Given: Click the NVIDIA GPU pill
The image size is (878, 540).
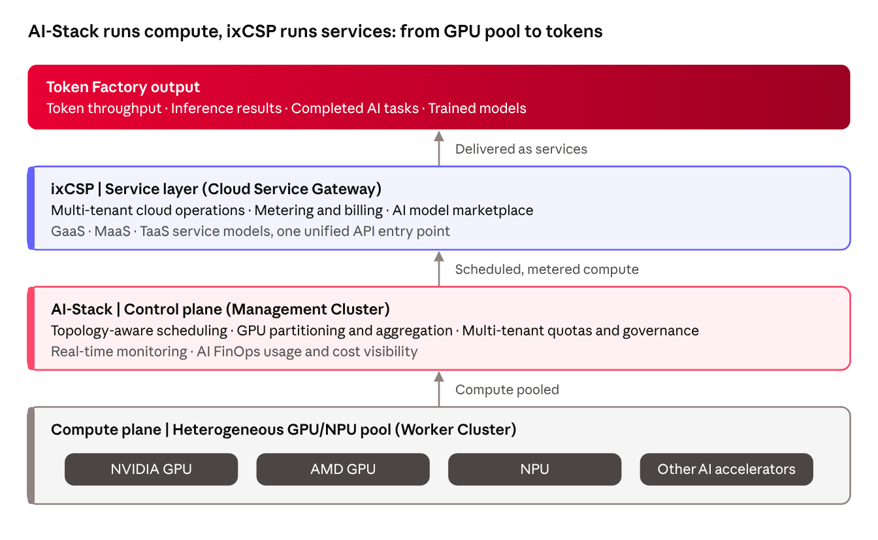Looking at the screenshot, I should coord(151,469).
